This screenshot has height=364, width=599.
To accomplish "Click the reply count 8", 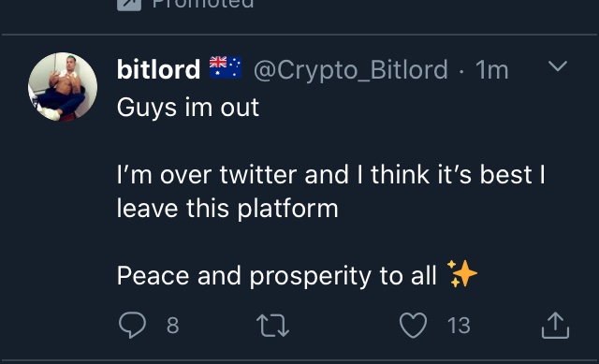I will pyautogui.click(x=172, y=326).
